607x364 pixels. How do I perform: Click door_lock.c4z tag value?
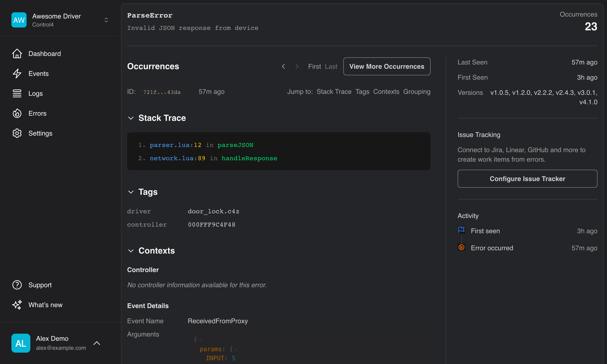point(213,211)
